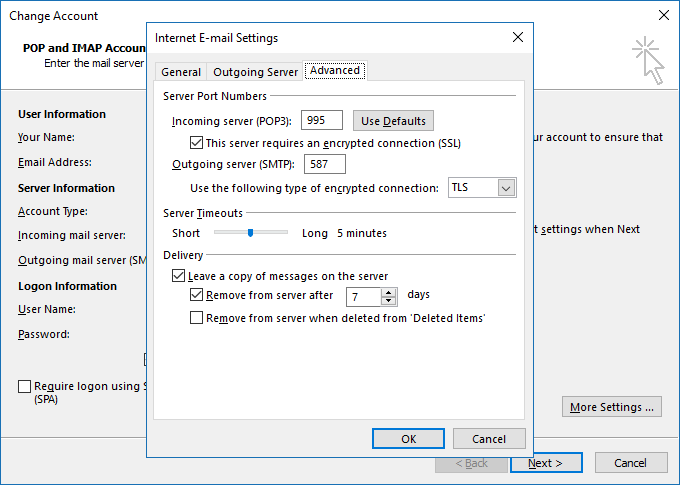
Task: Enable Remove from server when deleted from 'Deleted Items'
Action: click(x=196, y=318)
